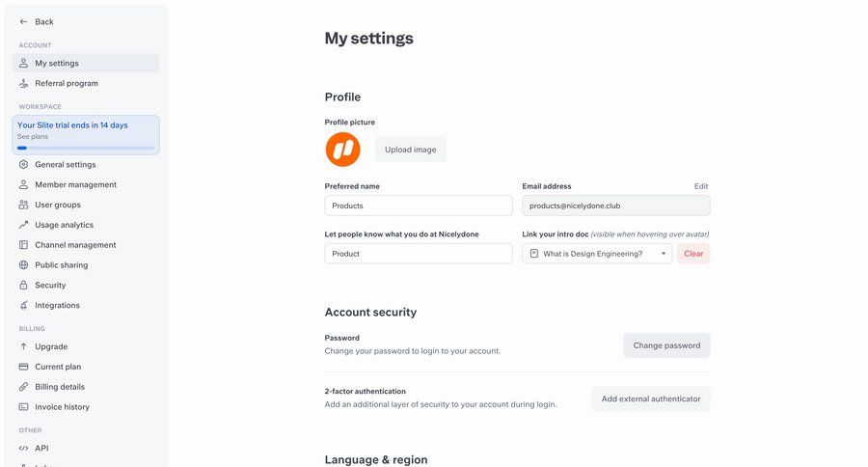Click Add external authenticator
This screenshot has width=868, height=467.
(651, 398)
